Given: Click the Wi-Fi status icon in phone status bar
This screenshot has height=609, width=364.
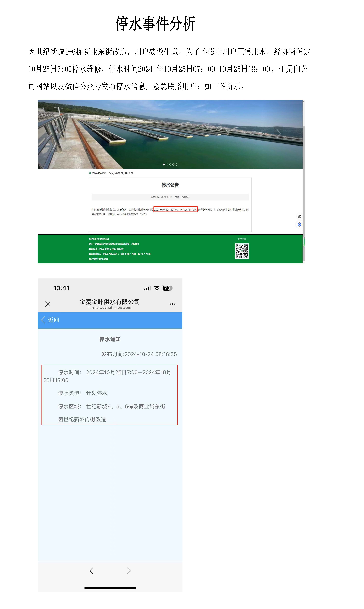Looking at the screenshot, I should 157,288.
